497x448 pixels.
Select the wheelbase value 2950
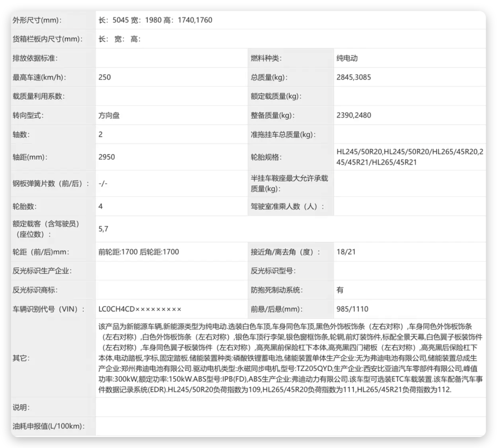click(107, 157)
